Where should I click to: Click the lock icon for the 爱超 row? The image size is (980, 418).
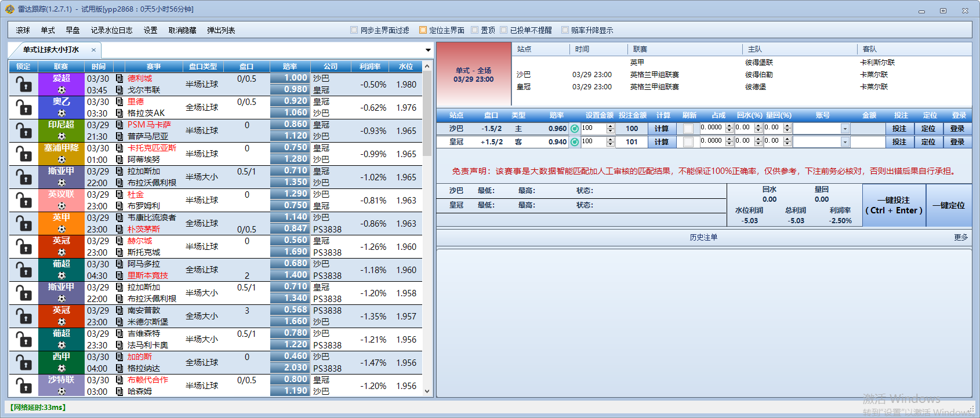[23, 85]
